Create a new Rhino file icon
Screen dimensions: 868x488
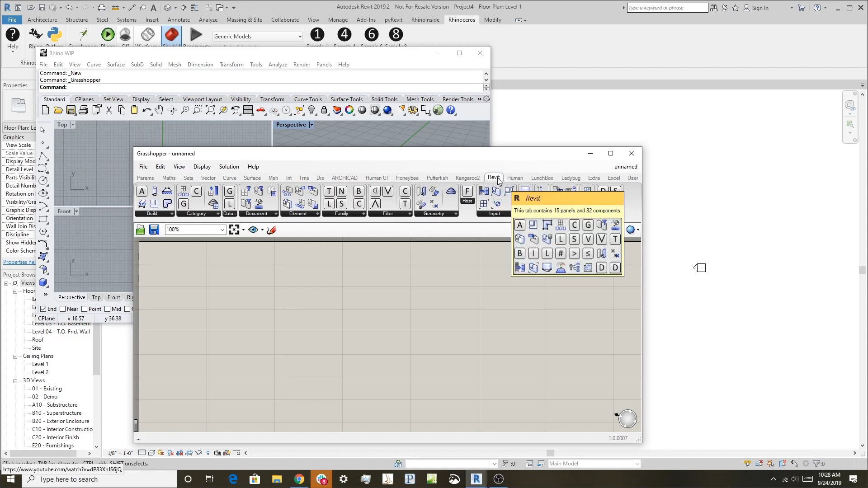[x=45, y=110]
